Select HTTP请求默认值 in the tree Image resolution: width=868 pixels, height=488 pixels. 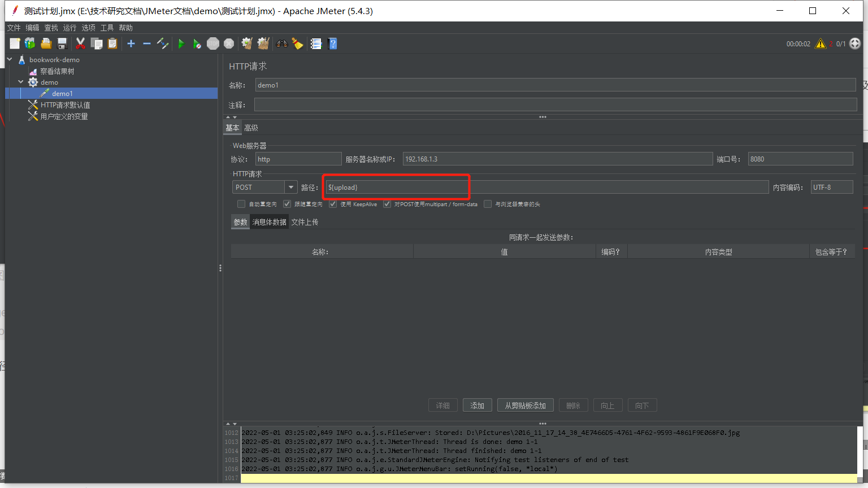[65, 105]
